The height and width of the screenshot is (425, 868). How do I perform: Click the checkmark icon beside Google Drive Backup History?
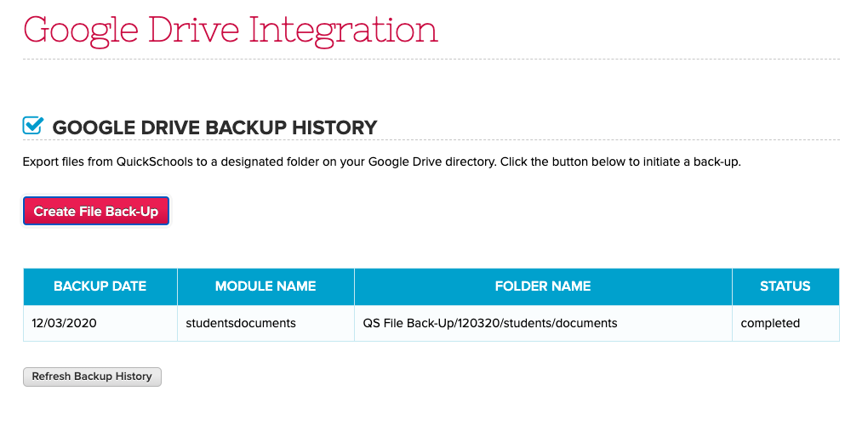coord(32,126)
